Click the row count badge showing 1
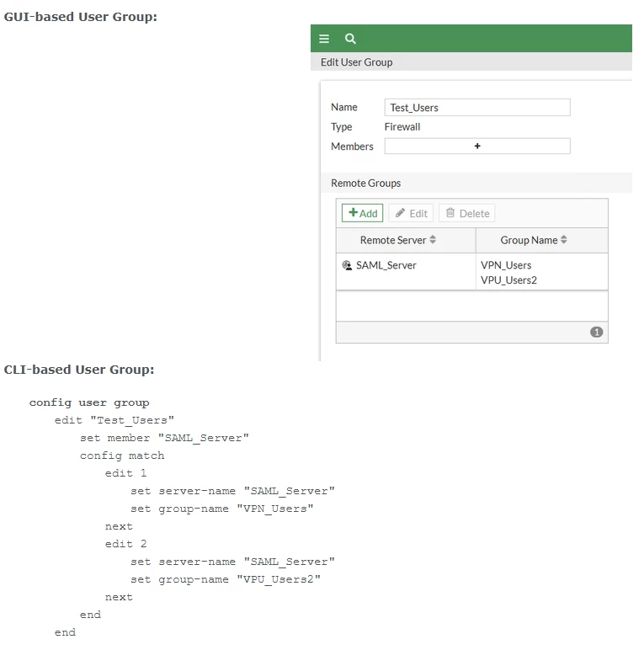This screenshot has width=644, height=650. (596, 332)
